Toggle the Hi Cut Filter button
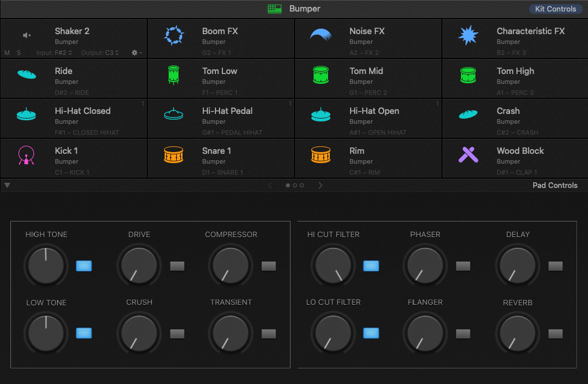The height and width of the screenshot is (384, 588). [371, 266]
